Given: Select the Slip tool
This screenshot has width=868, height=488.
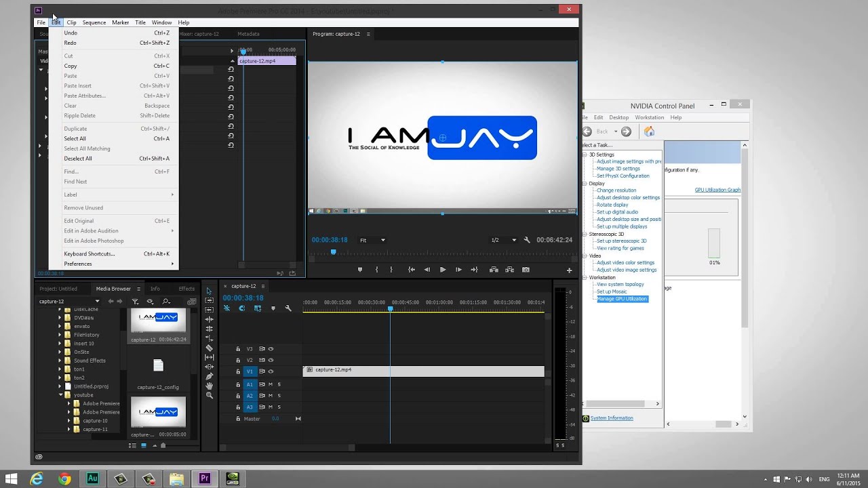Looking at the screenshot, I should click(x=209, y=357).
